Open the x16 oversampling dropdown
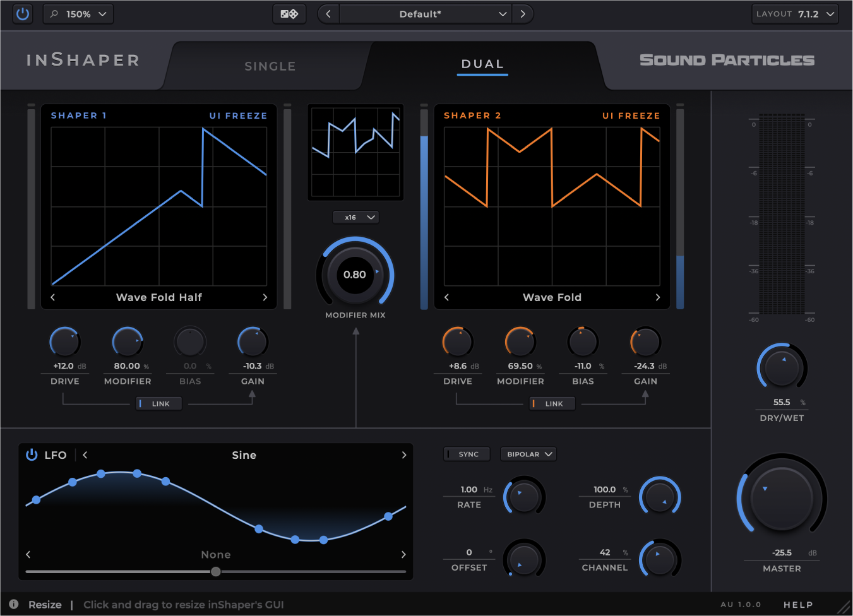Image resolution: width=853 pixels, height=616 pixels. pos(355,217)
